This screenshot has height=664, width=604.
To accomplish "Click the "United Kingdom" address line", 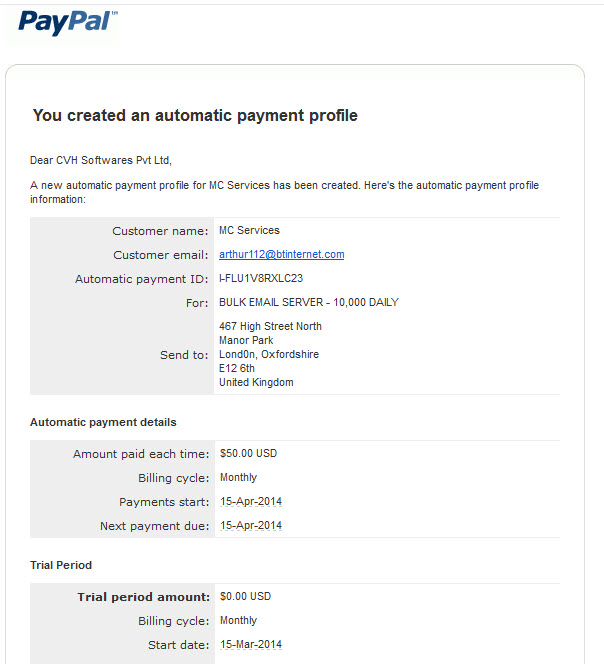I will (256, 382).
